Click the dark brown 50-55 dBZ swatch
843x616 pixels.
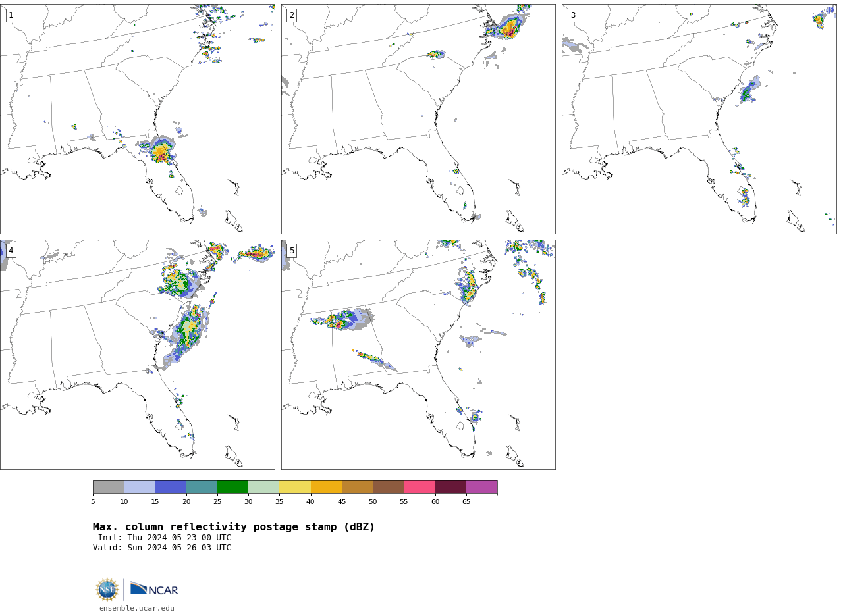[389, 487]
